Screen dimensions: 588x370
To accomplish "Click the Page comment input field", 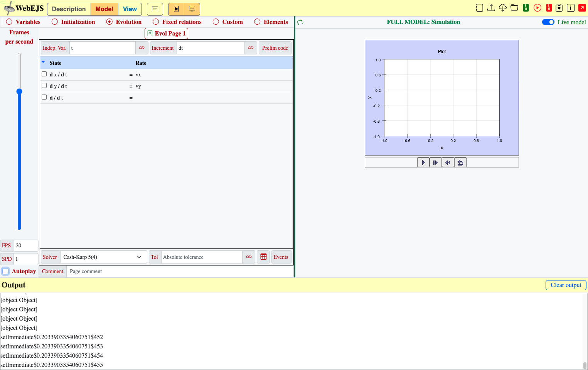I will (180, 271).
